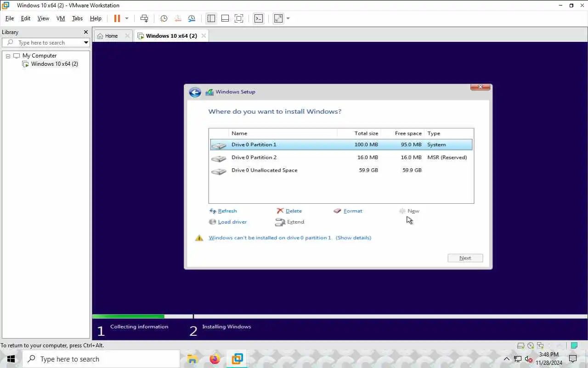Select Drive 0 Partition 2 row

[341, 157]
